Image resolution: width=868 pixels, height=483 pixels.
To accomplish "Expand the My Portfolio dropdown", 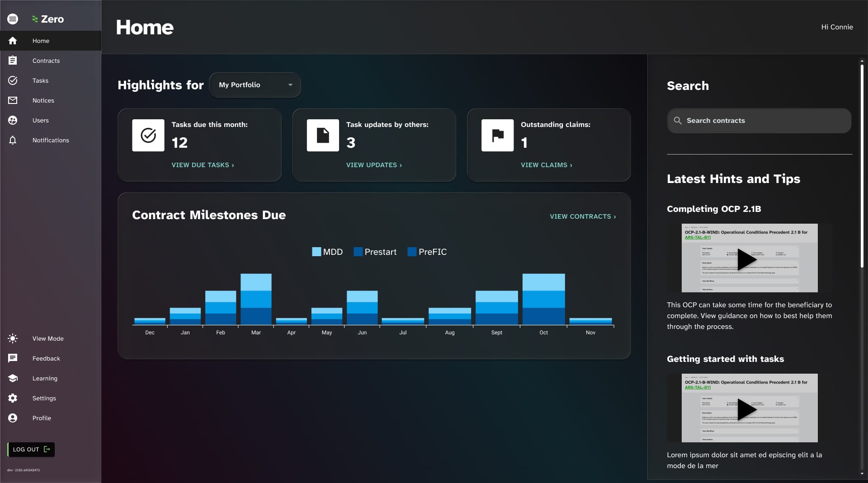I will (x=255, y=85).
